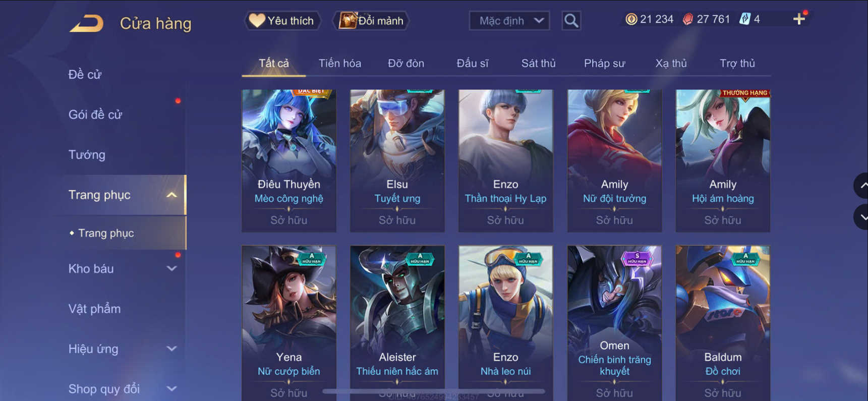Image resolution: width=868 pixels, height=401 pixels.
Task: Collapse the Trang phục sidebar section
Action: coord(171,195)
